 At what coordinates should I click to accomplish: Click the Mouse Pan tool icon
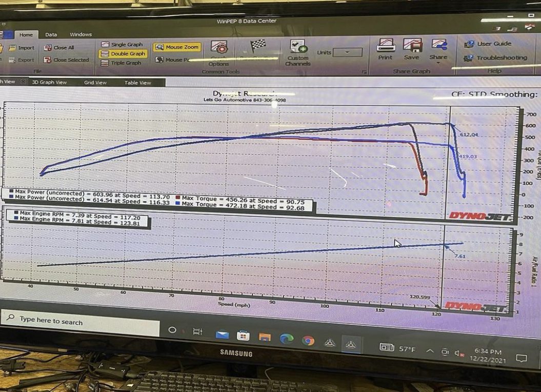159,60
